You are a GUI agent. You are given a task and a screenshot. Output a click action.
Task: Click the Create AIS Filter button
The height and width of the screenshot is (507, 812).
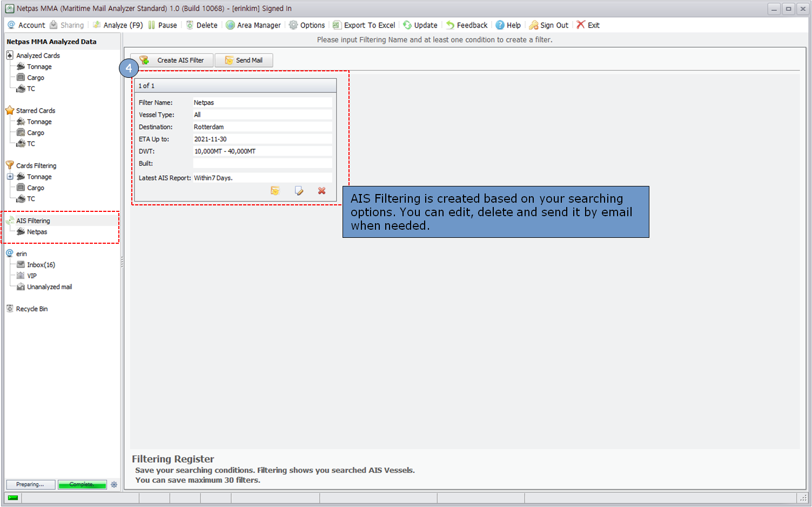(x=172, y=60)
